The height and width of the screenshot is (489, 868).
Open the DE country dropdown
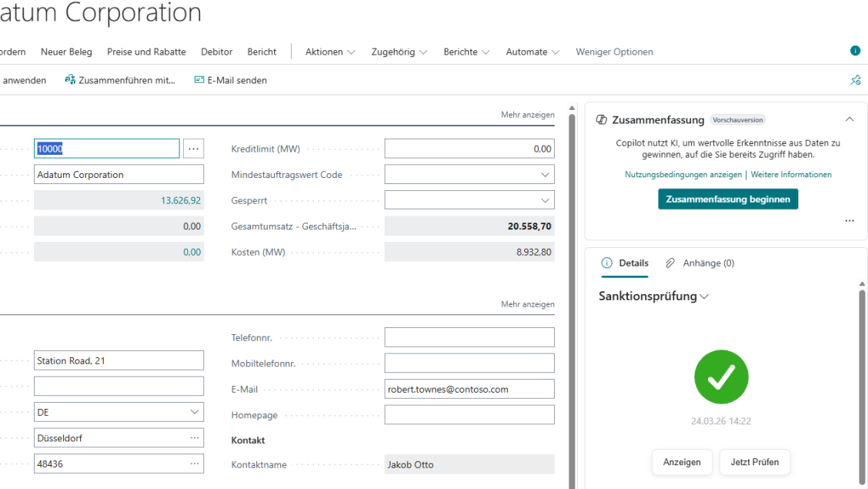[195, 412]
